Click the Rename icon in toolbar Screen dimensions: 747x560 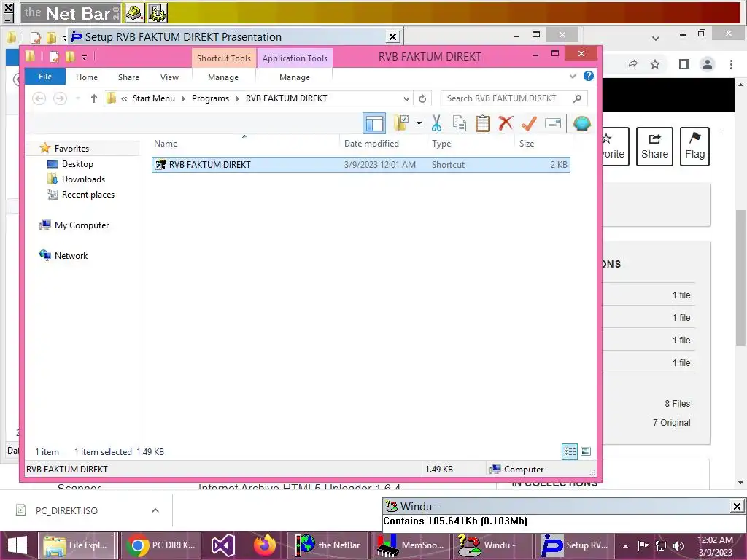(553, 124)
